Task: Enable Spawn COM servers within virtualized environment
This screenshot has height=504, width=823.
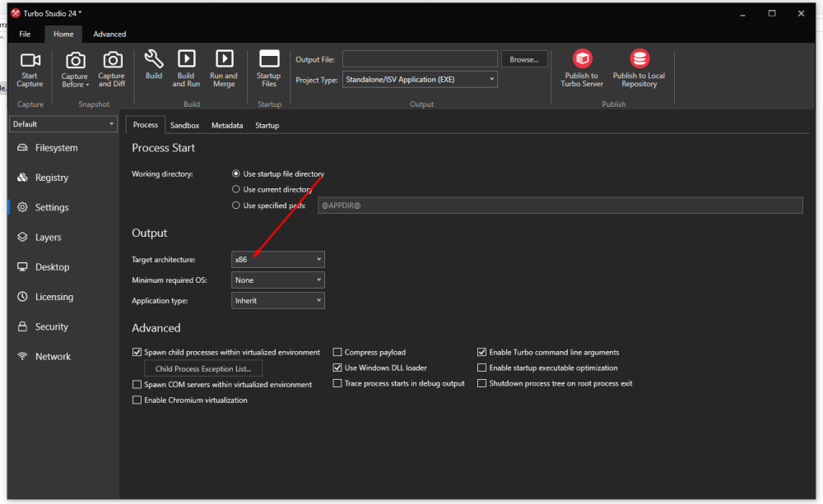Action: tap(137, 385)
